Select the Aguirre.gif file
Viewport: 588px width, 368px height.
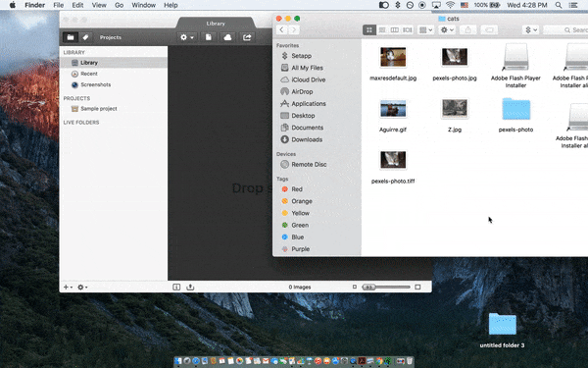point(393,109)
